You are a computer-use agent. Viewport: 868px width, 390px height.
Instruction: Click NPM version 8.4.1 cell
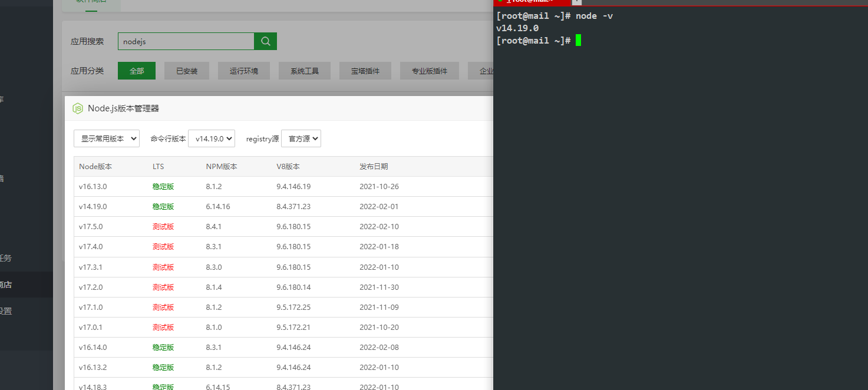tap(214, 227)
